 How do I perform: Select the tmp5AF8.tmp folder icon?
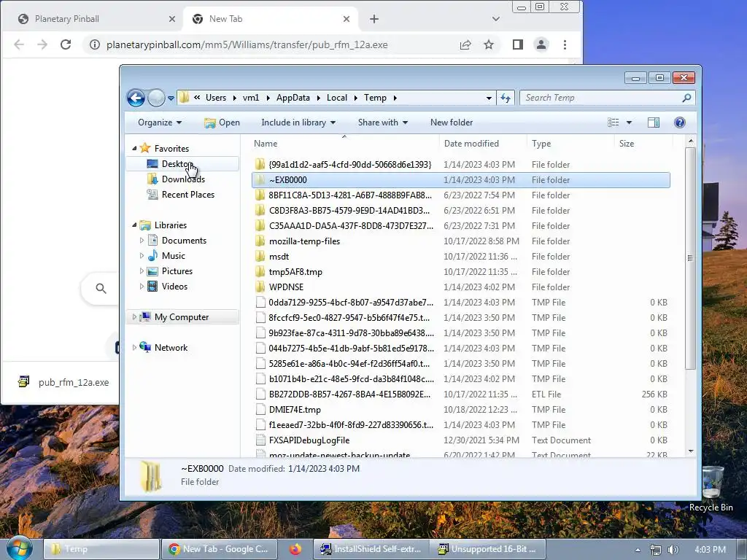pos(260,271)
